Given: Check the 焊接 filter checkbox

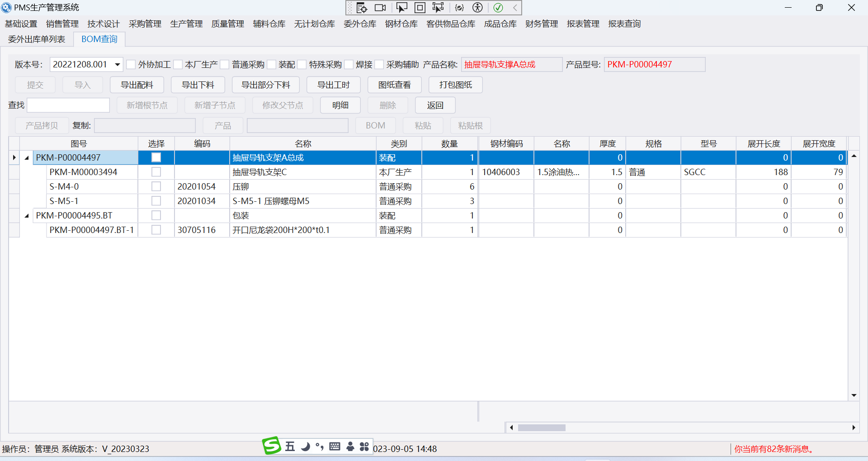Looking at the screenshot, I should (349, 64).
